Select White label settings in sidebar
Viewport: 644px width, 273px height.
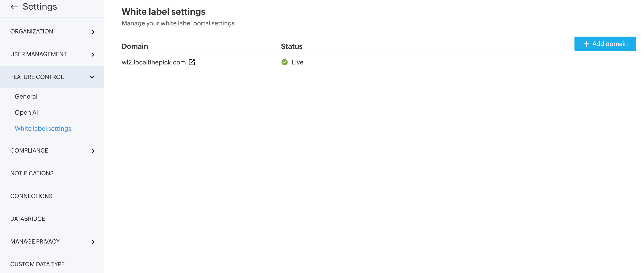[x=43, y=129]
